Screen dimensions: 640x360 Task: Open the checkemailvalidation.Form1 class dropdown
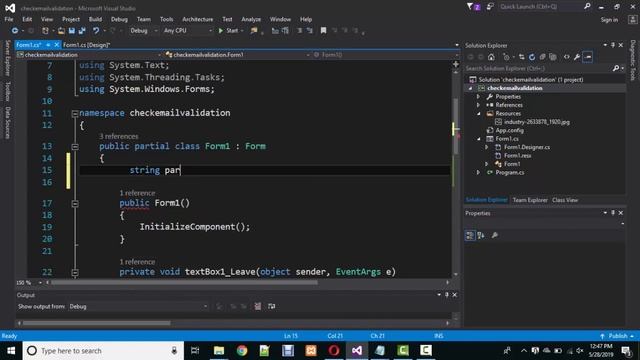click(x=238, y=55)
